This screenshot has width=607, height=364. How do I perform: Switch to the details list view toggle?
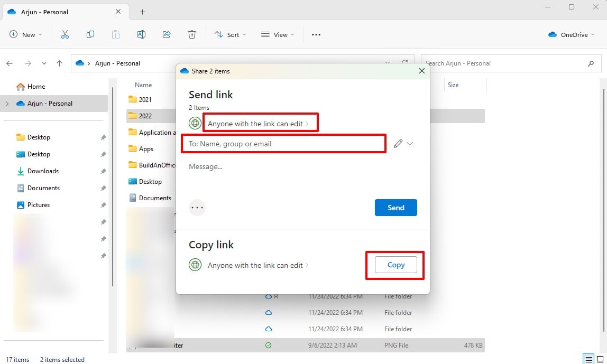point(588,359)
